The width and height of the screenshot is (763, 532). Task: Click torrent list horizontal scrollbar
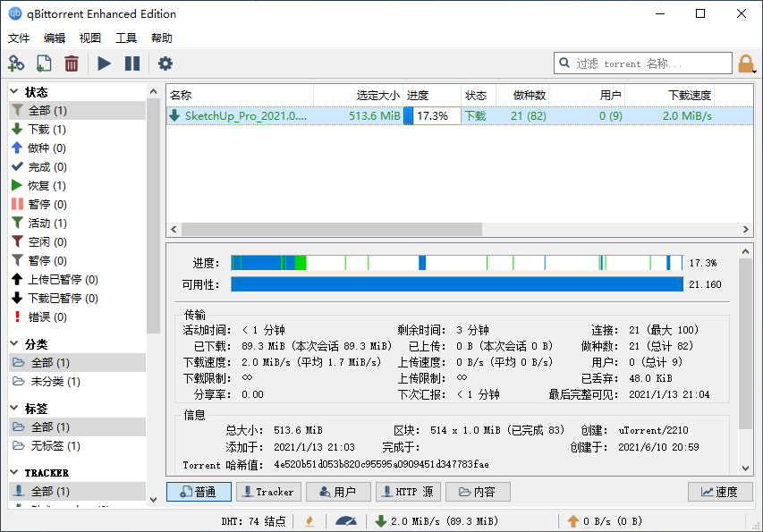point(331,229)
